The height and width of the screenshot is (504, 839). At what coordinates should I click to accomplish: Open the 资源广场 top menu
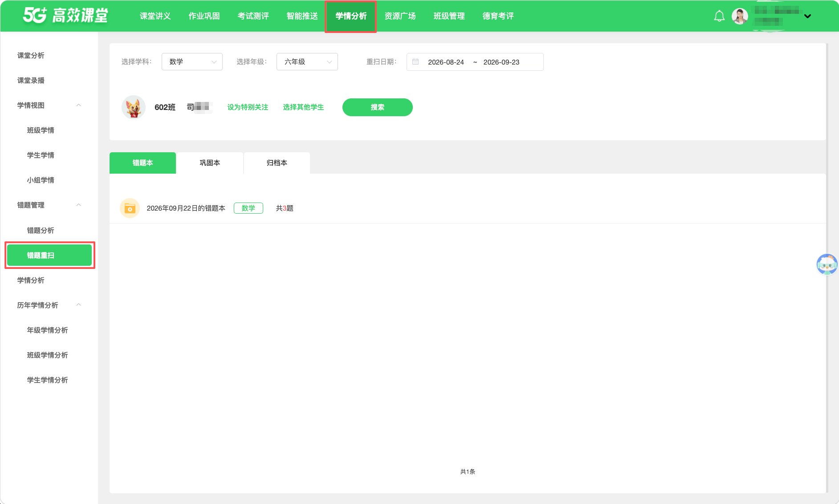tap(400, 16)
